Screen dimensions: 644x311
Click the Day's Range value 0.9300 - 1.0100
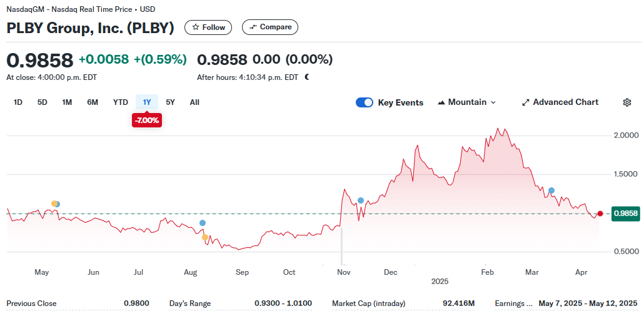(x=283, y=304)
